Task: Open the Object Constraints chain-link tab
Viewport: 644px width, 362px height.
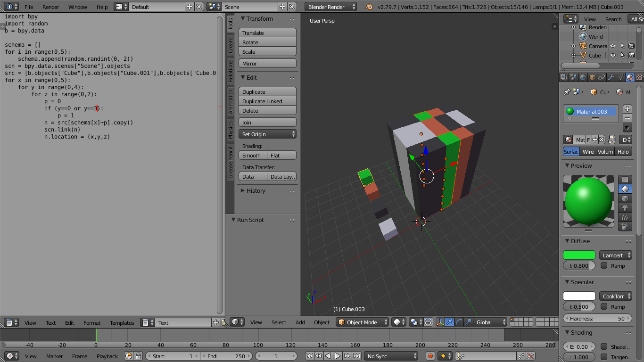Action: [602, 77]
